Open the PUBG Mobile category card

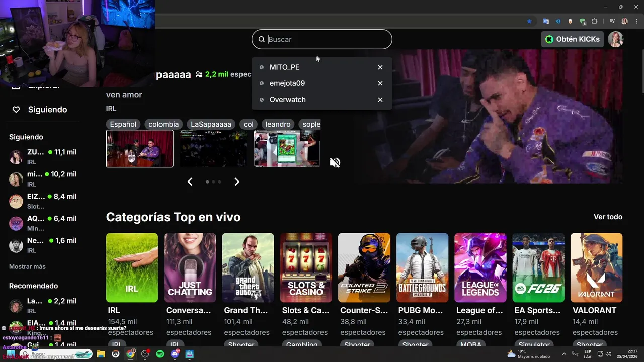(422, 267)
